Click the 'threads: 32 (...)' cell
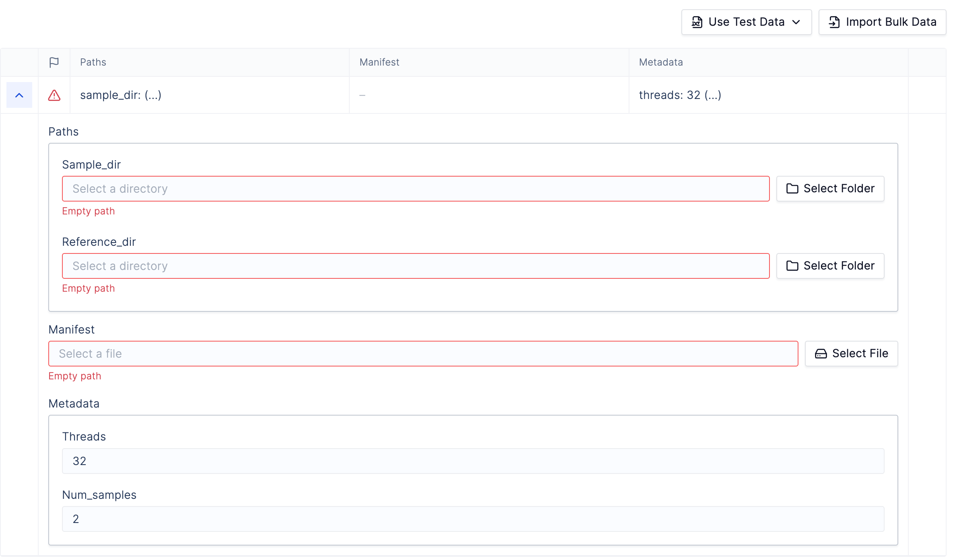The height and width of the screenshot is (560, 953). tap(769, 95)
